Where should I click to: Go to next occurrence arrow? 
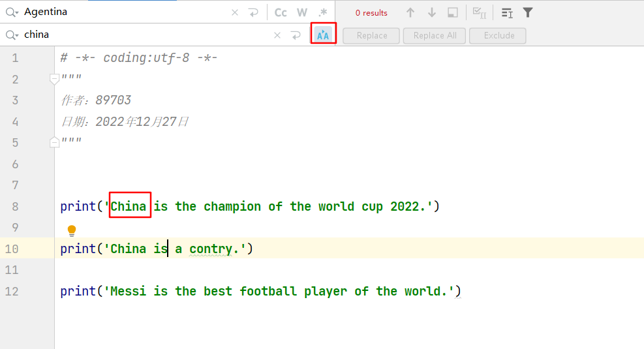coord(431,12)
